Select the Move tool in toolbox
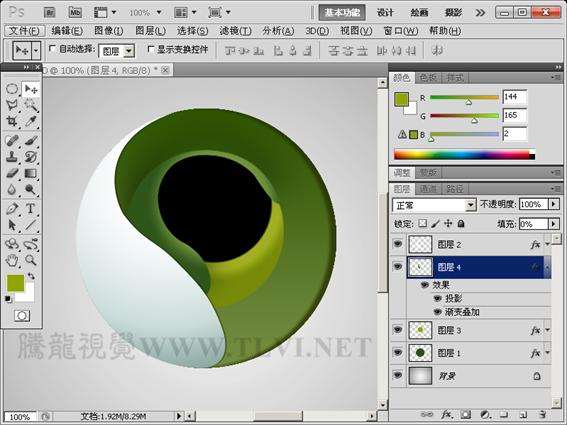This screenshot has height=425, width=567. [31, 89]
